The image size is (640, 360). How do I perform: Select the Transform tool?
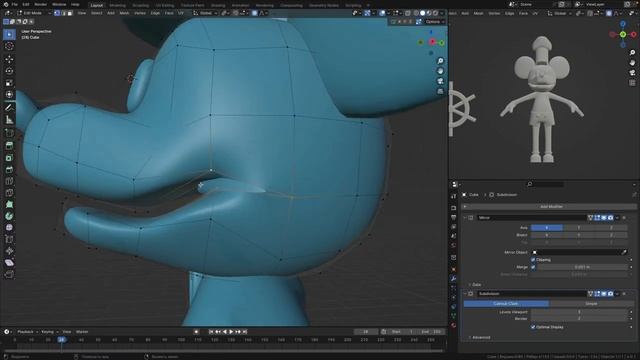tap(9, 95)
